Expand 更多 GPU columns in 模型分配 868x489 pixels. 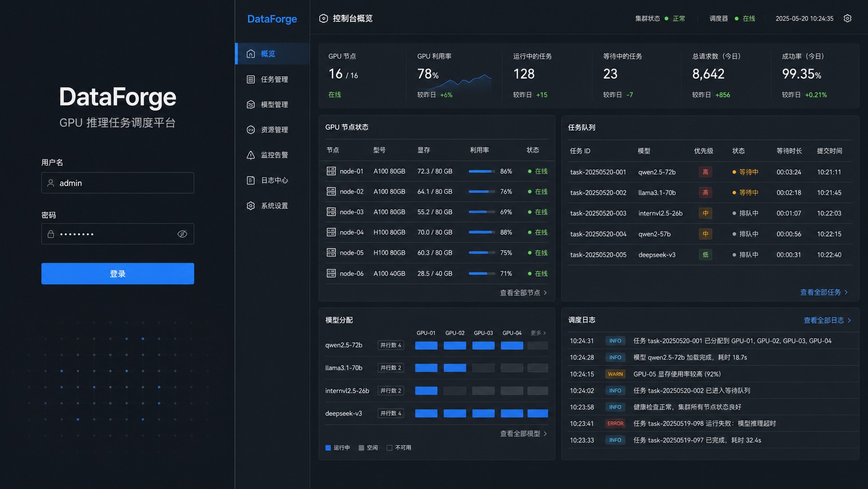pyautogui.click(x=538, y=333)
